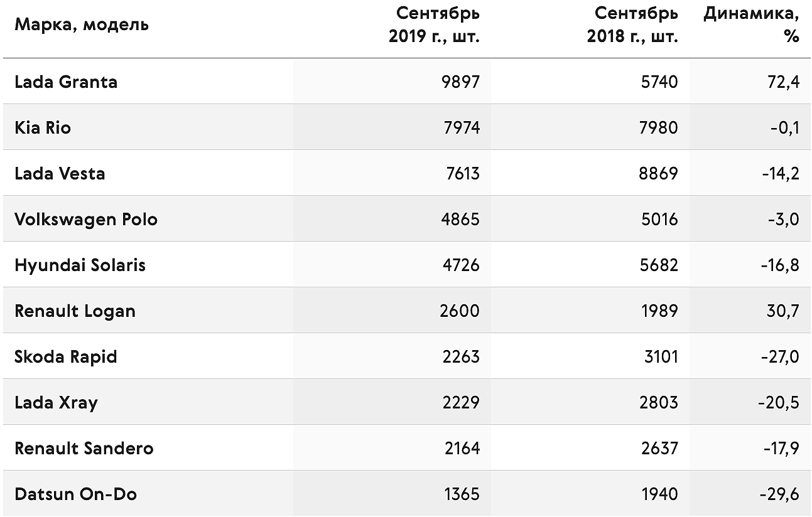Viewport: 812px width, 517px height.
Task: Click the "Динамика, %" column header
Action: [x=752, y=25]
